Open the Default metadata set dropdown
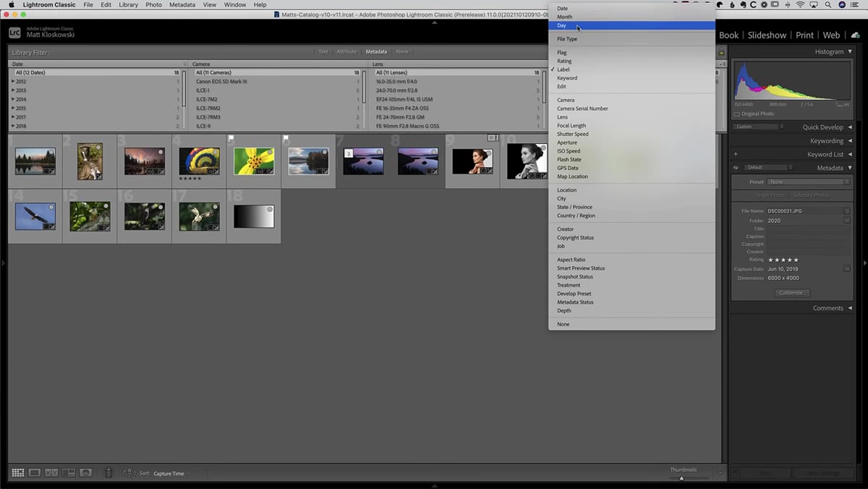868x489 pixels. [770, 168]
